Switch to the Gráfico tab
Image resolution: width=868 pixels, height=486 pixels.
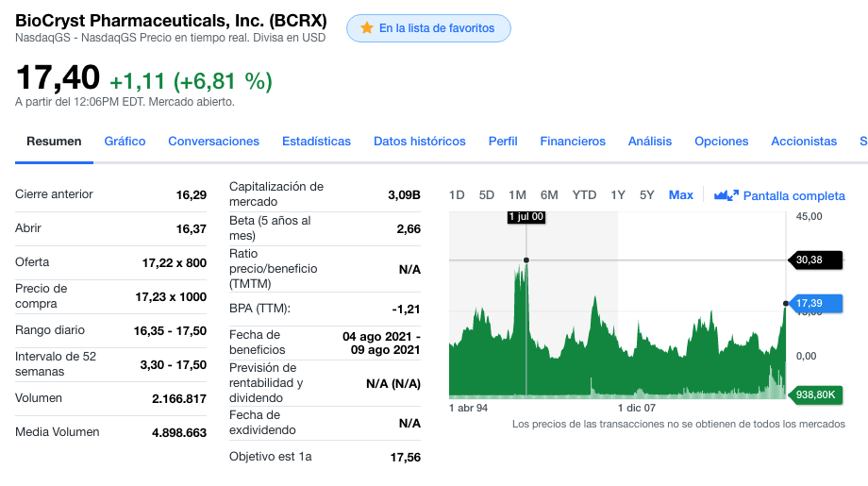pyautogui.click(x=125, y=142)
